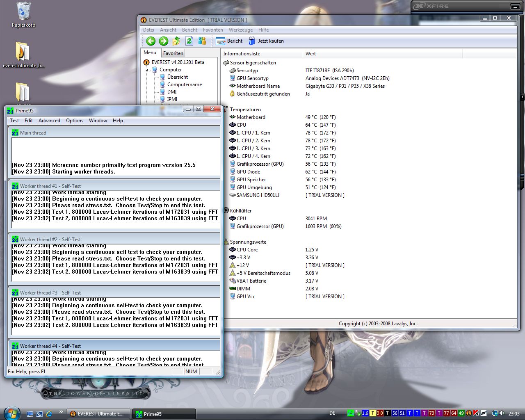The image size is (525, 420).
Task: Click the chip icon of 1. CPU / 1. Kern
Action: click(x=232, y=133)
